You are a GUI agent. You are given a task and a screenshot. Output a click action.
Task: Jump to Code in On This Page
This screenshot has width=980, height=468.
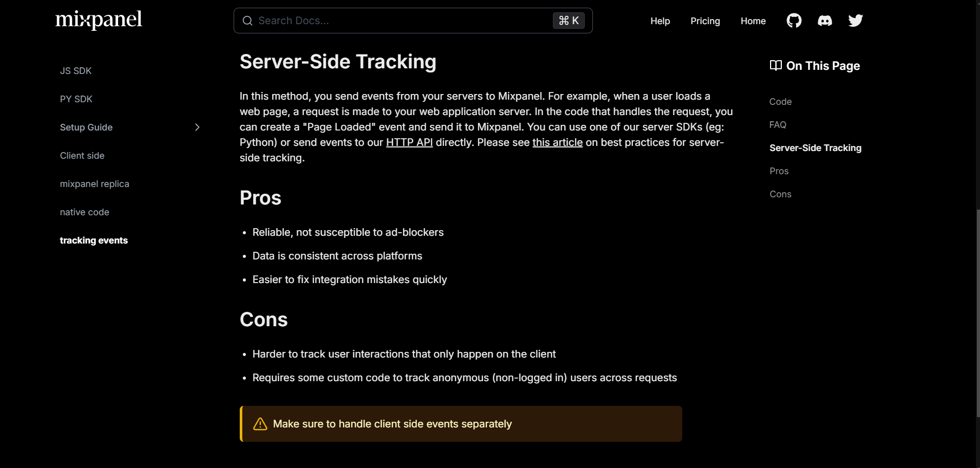[780, 102]
